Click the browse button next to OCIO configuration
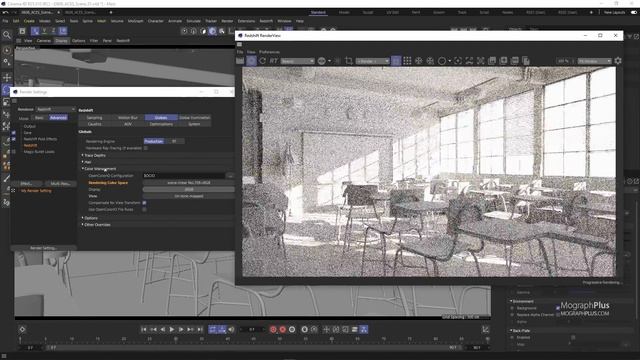This screenshot has width=640, height=360. (230, 176)
